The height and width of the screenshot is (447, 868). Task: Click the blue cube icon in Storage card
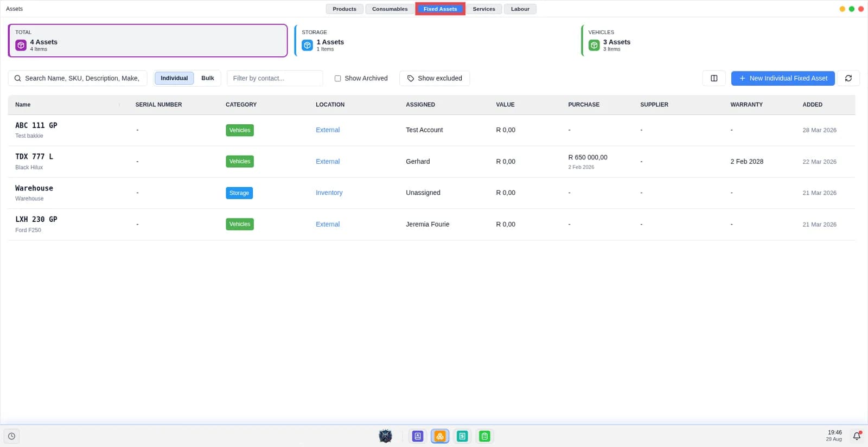click(x=307, y=46)
